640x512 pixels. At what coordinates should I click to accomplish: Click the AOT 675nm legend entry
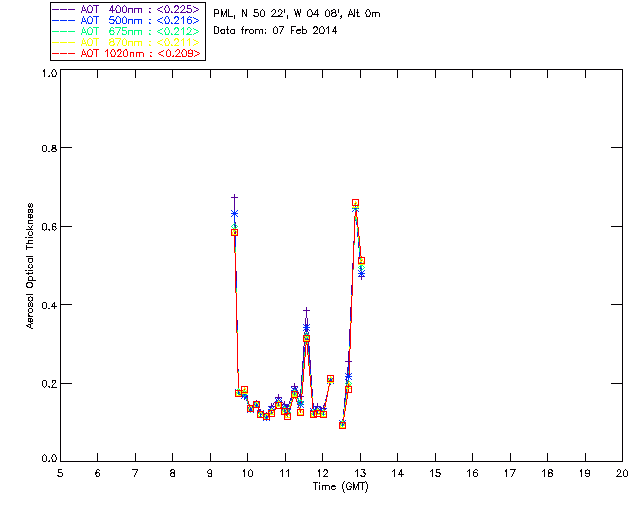tap(126, 31)
